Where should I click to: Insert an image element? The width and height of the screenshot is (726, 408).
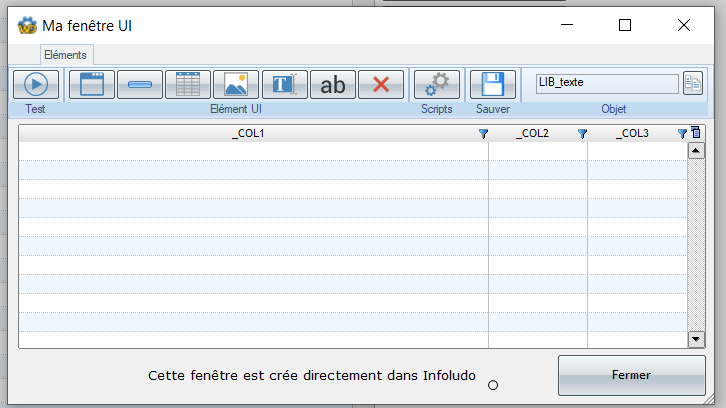point(236,84)
